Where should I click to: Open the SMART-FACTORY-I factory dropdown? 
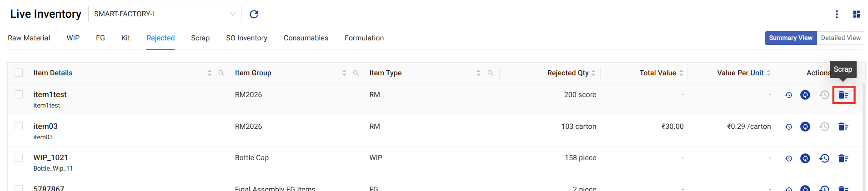164,14
